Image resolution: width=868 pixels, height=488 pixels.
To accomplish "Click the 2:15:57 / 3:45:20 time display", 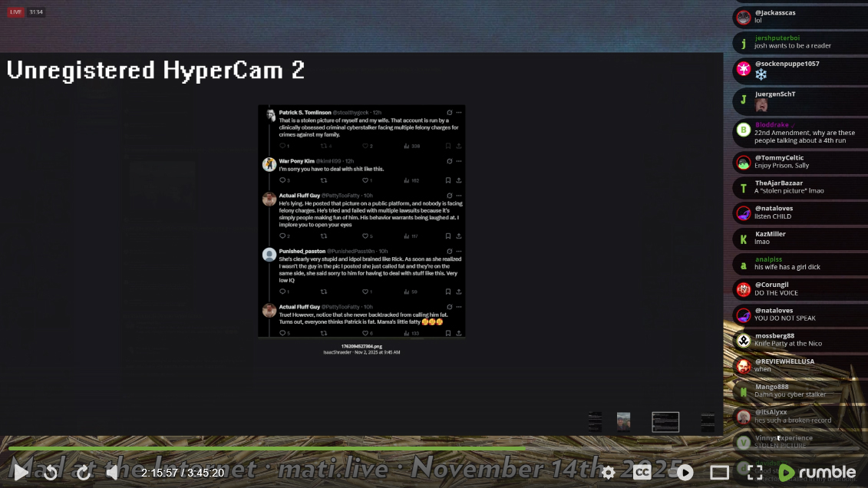I will tap(183, 473).
